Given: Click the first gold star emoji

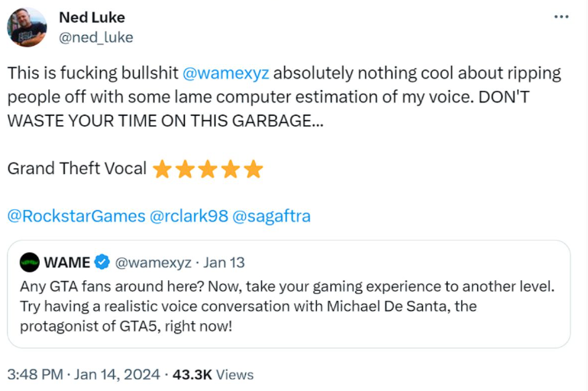Looking at the screenshot, I should (x=163, y=169).
